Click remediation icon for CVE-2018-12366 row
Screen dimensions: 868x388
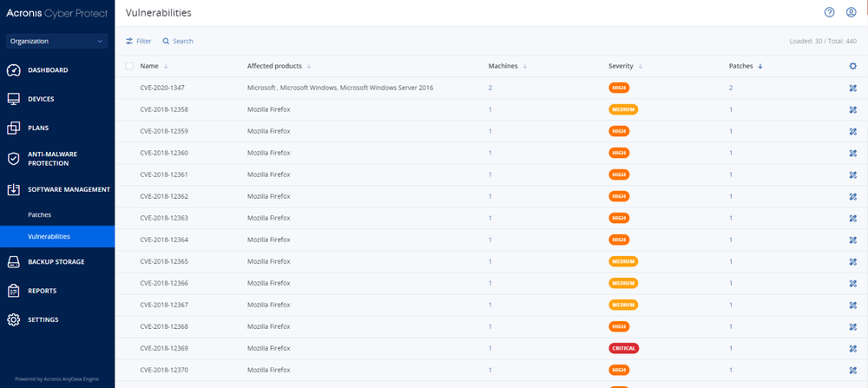[852, 283]
